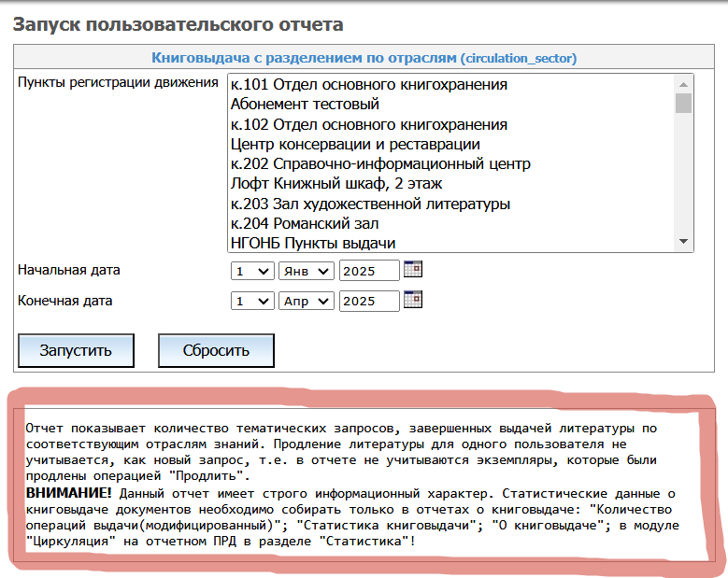Expand the start date day dropdown
Image resolution: width=728 pixels, height=578 pixels.
(251, 271)
